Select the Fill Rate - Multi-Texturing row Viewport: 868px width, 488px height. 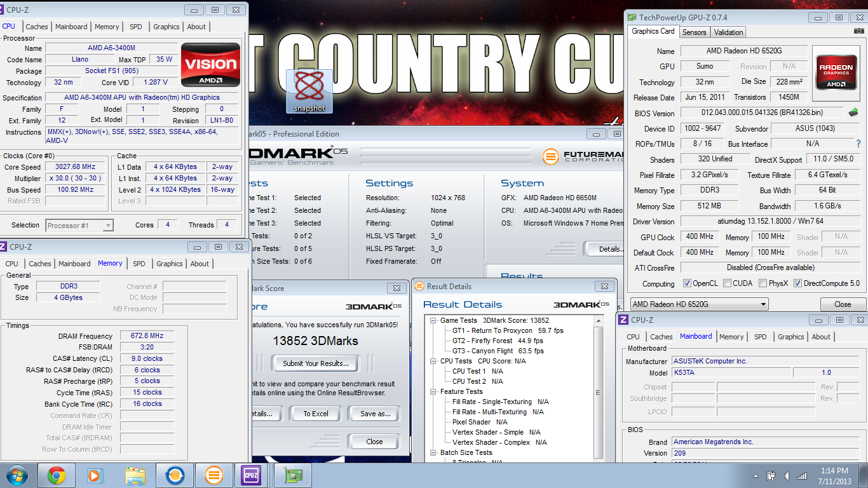(x=501, y=412)
